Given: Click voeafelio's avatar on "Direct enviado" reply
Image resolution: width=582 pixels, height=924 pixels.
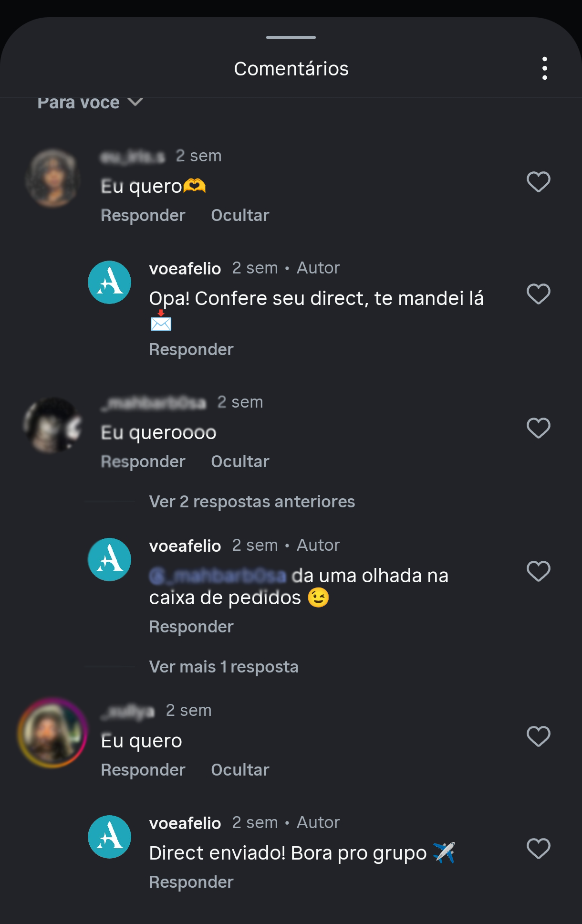Looking at the screenshot, I should click(x=109, y=837).
